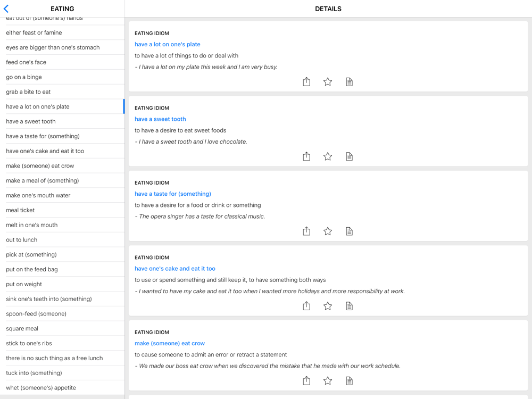
Task: Pick 'grab a bite to eat' from list
Action: coord(28,92)
